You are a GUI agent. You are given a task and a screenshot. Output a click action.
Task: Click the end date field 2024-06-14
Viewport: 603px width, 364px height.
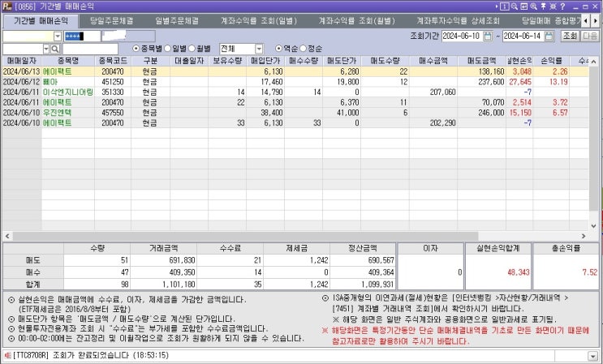click(x=523, y=36)
